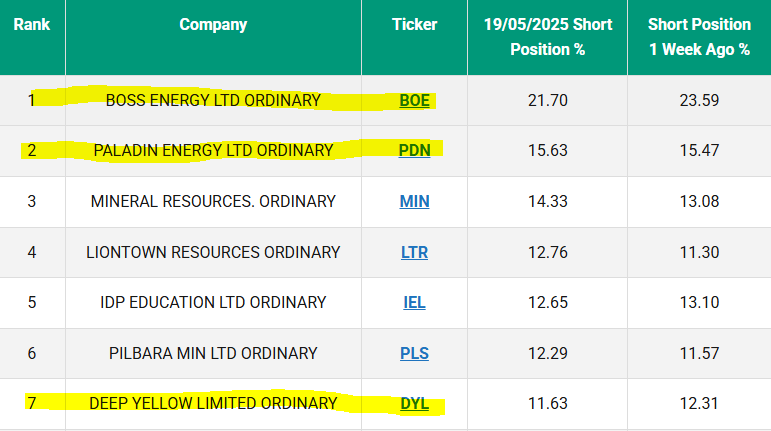Open the LTR ticker link

click(x=414, y=253)
